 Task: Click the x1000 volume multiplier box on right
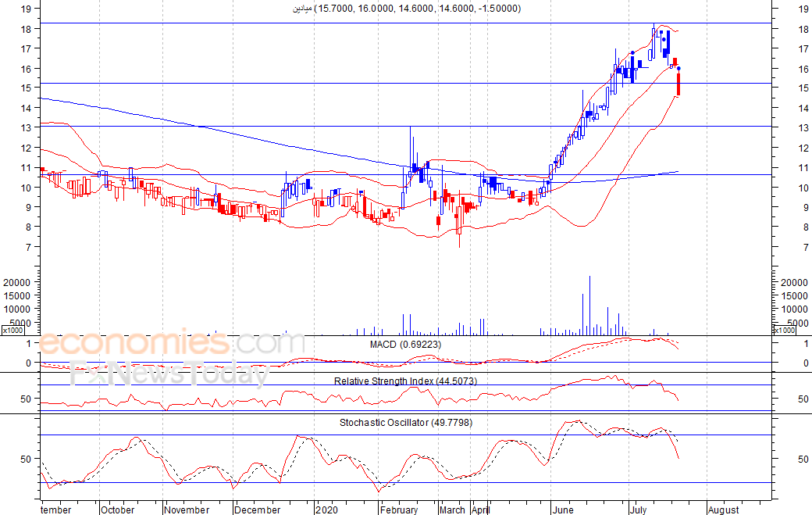point(784,331)
